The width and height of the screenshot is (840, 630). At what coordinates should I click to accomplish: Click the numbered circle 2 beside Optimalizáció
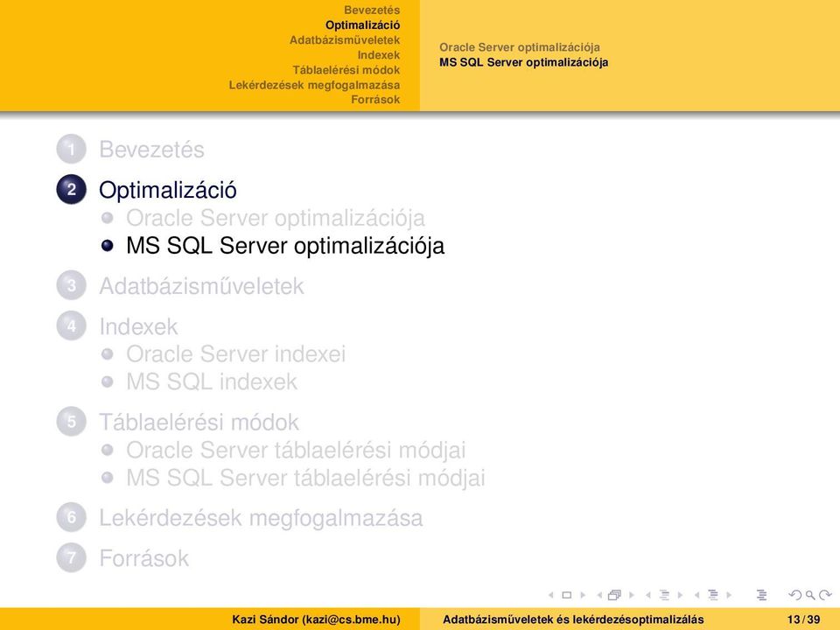(71, 189)
